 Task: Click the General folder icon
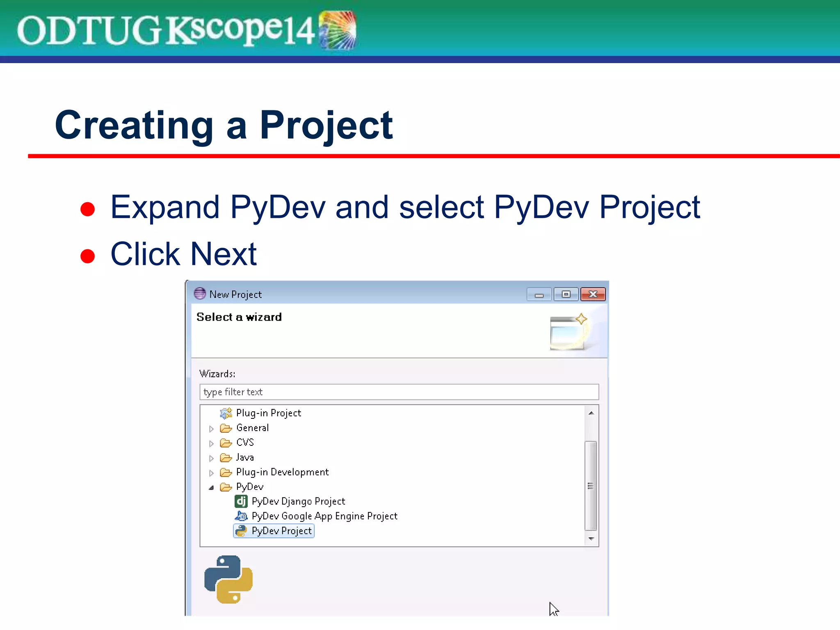(226, 428)
